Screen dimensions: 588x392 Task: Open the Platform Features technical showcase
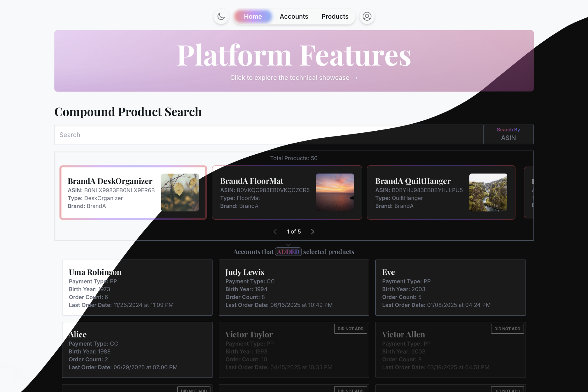tap(294, 61)
